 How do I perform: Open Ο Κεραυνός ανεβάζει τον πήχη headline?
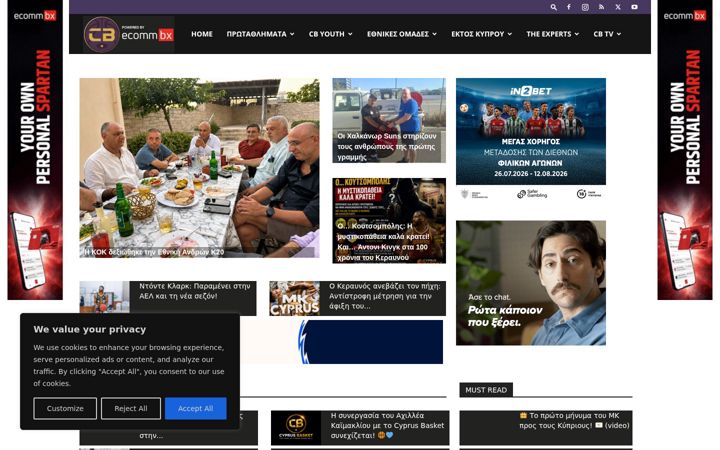click(384, 296)
